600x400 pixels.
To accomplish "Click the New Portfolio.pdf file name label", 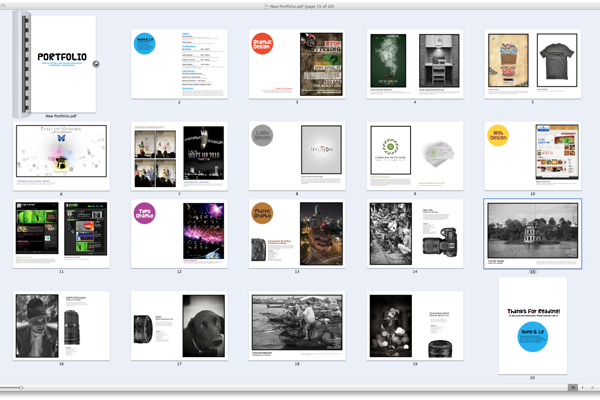I will (x=61, y=116).
